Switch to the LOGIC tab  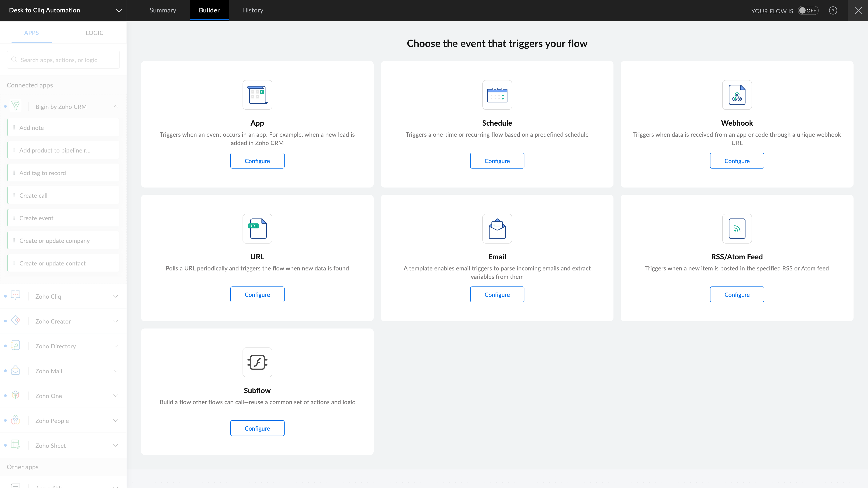click(x=94, y=33)
